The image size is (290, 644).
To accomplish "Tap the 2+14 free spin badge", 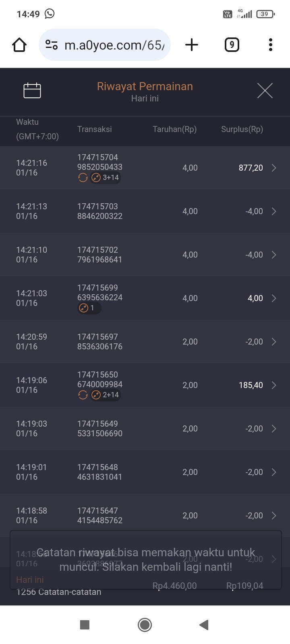I will click(x=106, y=395).
